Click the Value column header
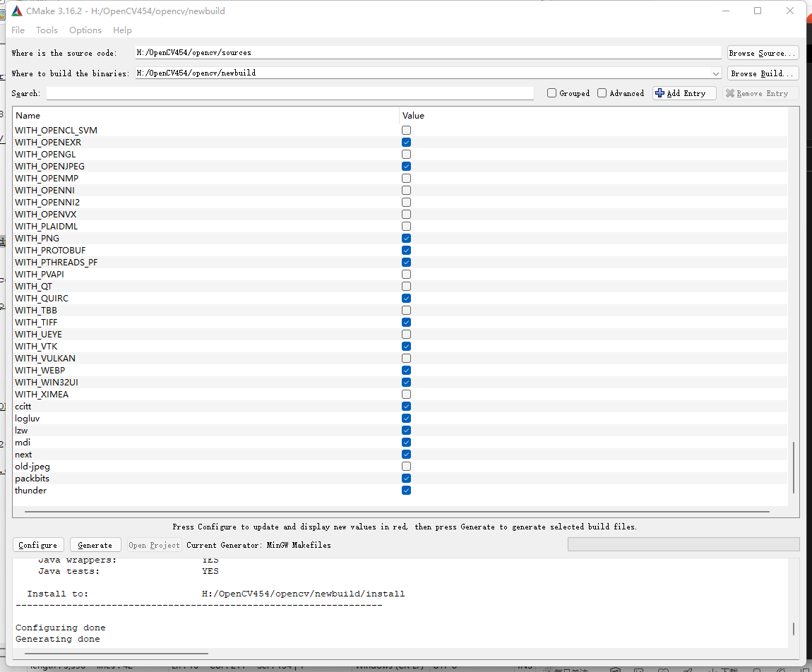Viewport: 812px width, 672px height. (413, 116)
